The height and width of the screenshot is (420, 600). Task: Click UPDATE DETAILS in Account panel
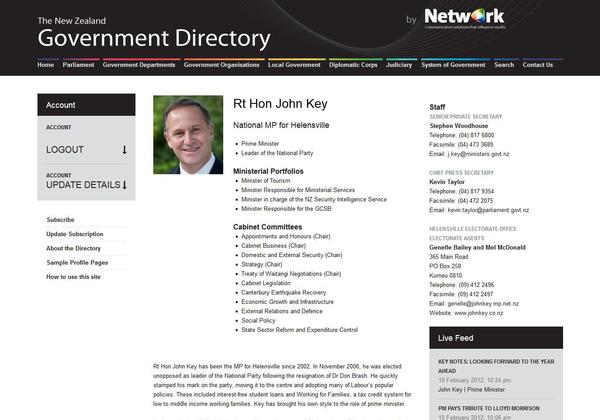[83, 185]
